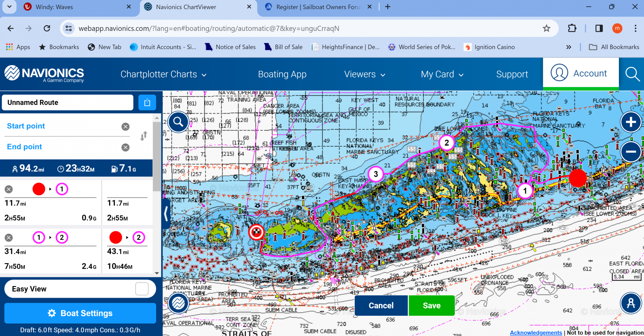Image resolution: width=644 pixels, height=336 pixels.
Task: Switch to the Windy: Waves tab
Action: tap(77, 7)
